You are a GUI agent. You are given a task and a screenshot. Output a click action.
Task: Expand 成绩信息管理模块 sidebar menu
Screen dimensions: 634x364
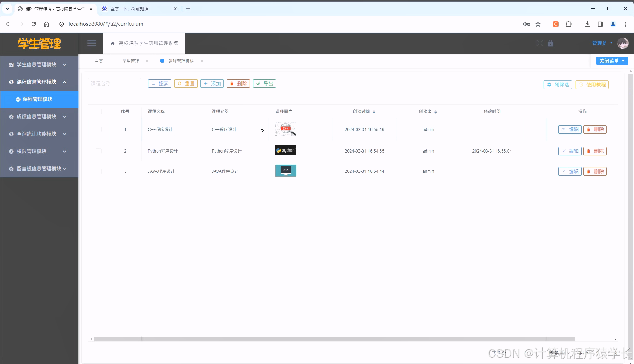39,116
